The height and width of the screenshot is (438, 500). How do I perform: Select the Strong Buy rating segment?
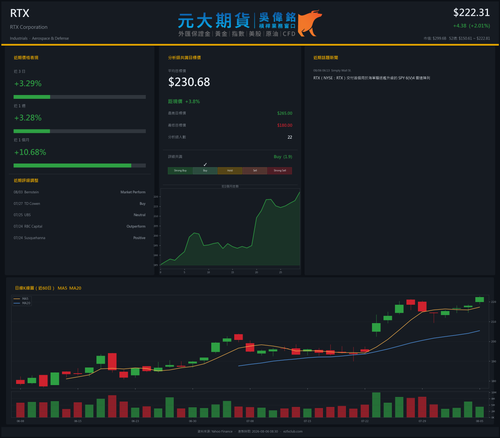180,171
